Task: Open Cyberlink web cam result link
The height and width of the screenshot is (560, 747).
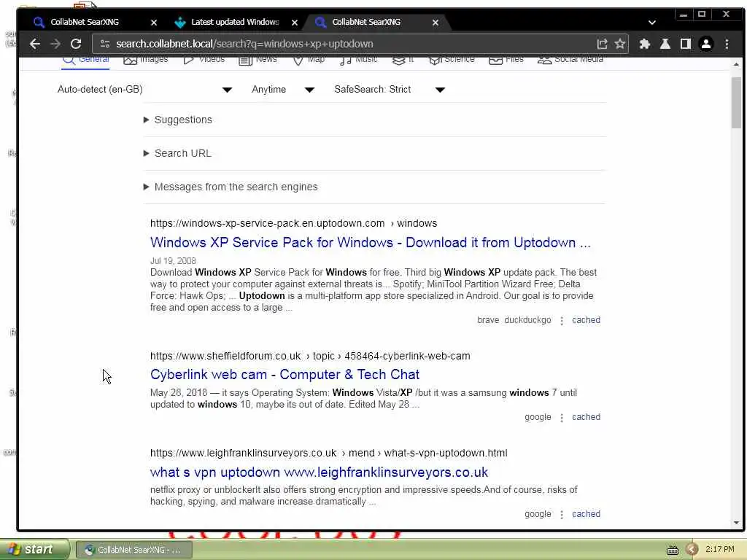Action: click(285, 375)
